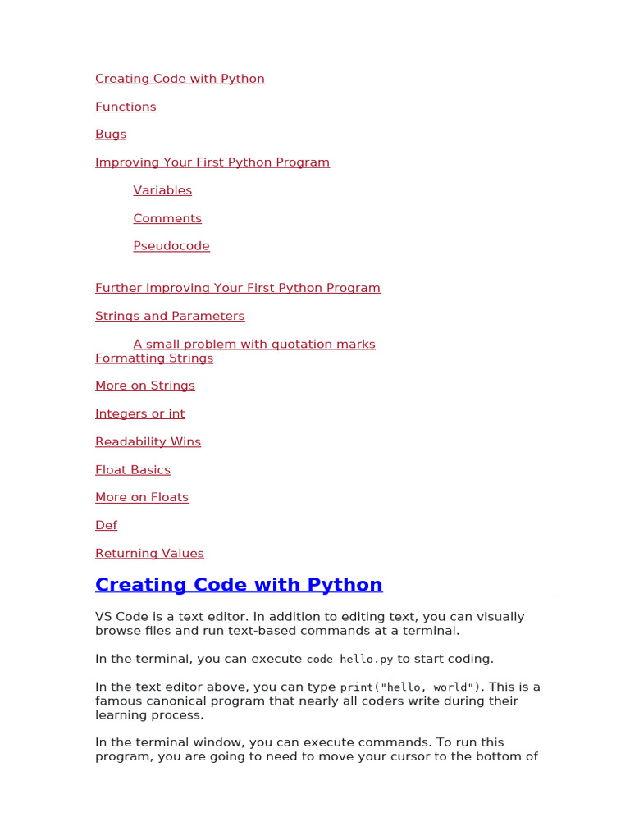Image resolution: width=630 pixels, height=840 pixels.
Task: Jump to Strings and Parameters
Action: click(170, 316)
